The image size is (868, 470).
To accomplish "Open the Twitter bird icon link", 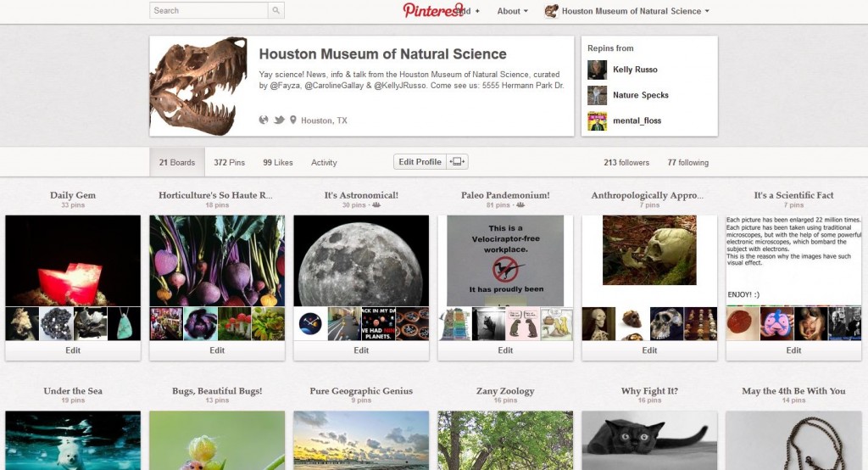I will (x=279, y=120).
